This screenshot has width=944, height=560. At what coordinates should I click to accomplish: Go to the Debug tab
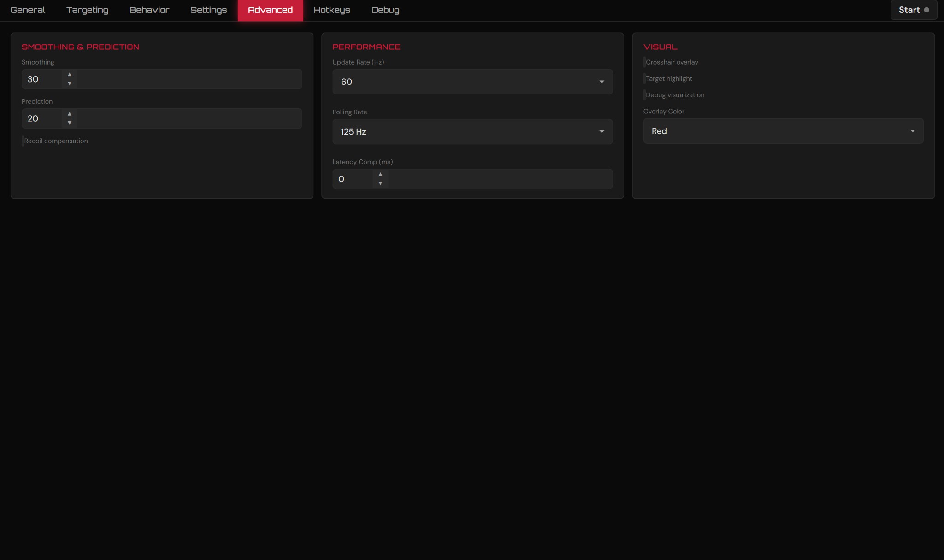[385, 10]
